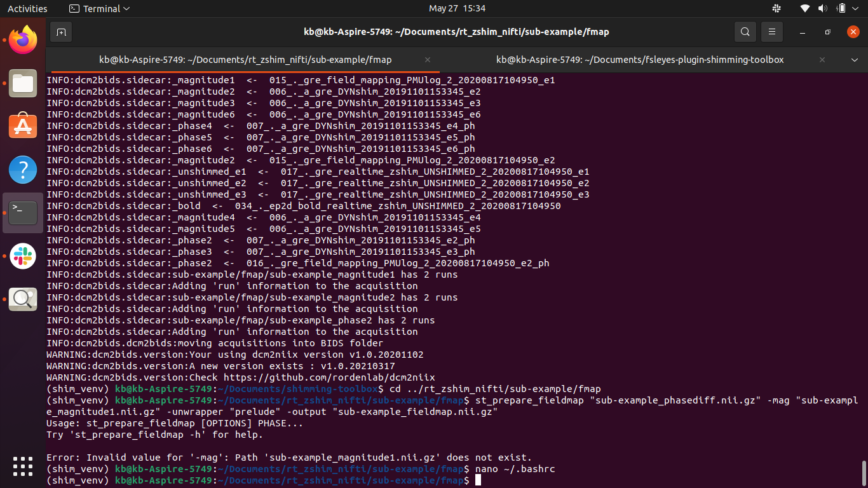The height and width of the screenshot is (488, 868).
Task: Switch to the rt_zshim_nifti fmap tab
Action: click(245, 60)
